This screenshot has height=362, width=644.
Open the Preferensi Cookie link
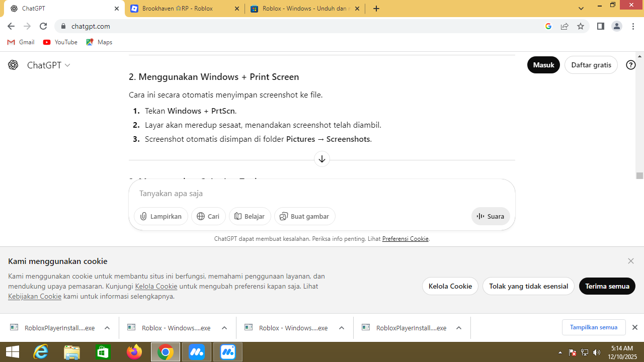pyautogui.click(x=405, y=239)
